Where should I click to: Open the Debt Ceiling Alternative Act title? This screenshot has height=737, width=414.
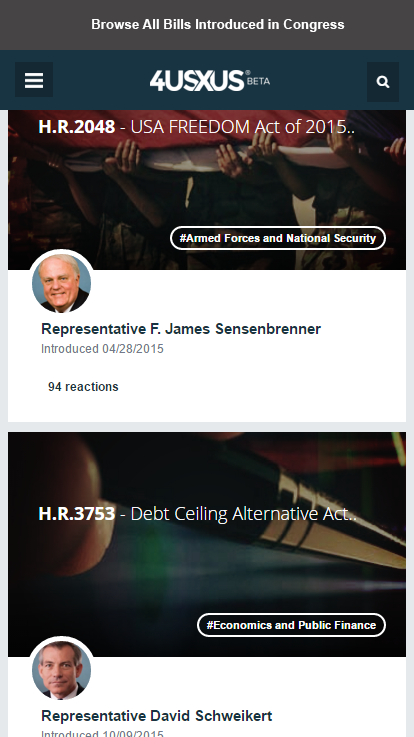click(x=243, y=514)
